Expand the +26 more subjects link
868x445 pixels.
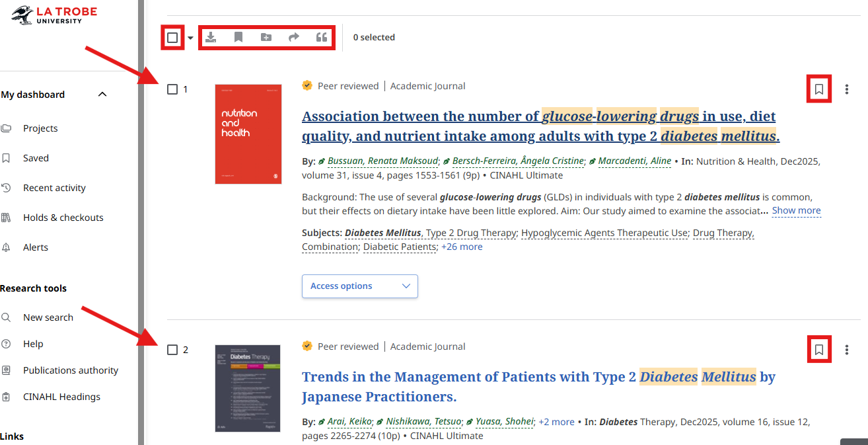(x=462, y=247)
